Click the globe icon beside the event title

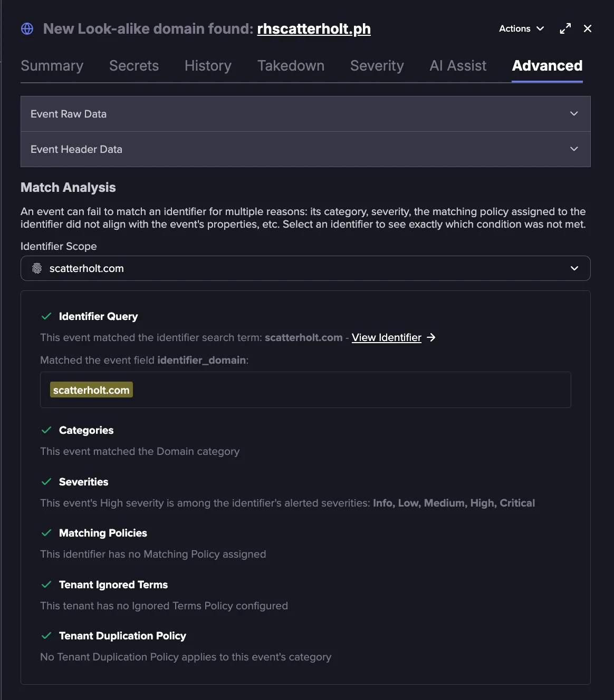27,28
